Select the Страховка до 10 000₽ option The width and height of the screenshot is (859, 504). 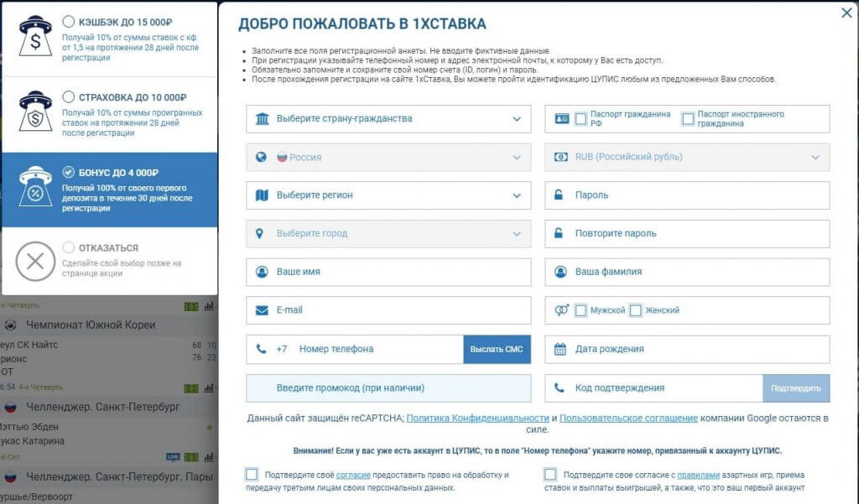(x=69, y=97)
